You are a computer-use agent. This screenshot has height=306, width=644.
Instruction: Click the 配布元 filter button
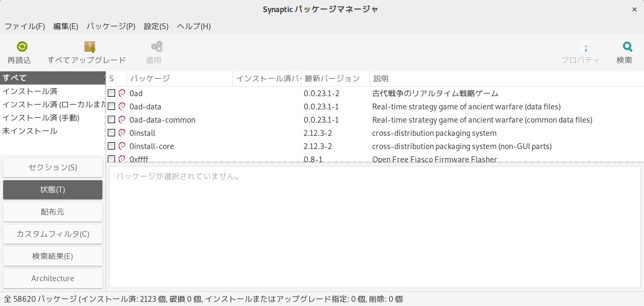[x=53, y=212]
